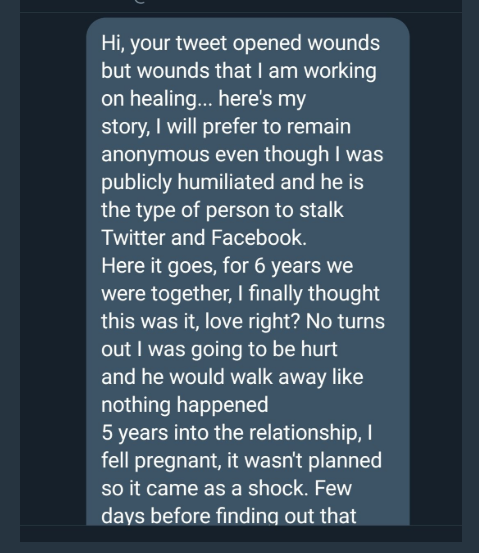Select the opening line "Hi, your tweet opened wounds"

pyautogui.click(x=241, y=44)
